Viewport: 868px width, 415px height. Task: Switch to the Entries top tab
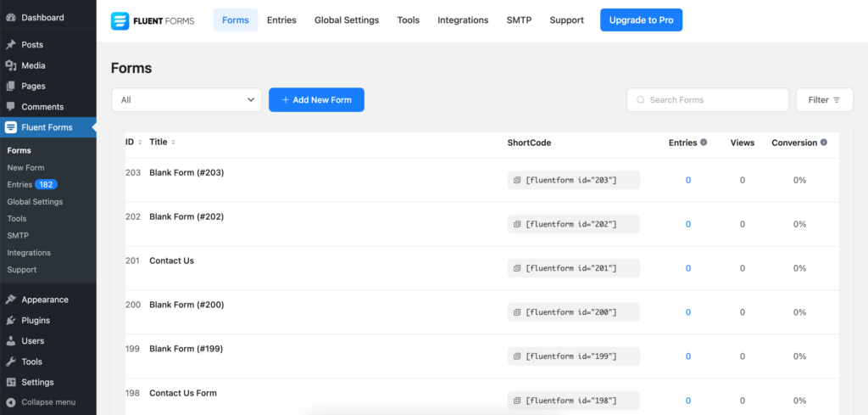coord(281,20)
